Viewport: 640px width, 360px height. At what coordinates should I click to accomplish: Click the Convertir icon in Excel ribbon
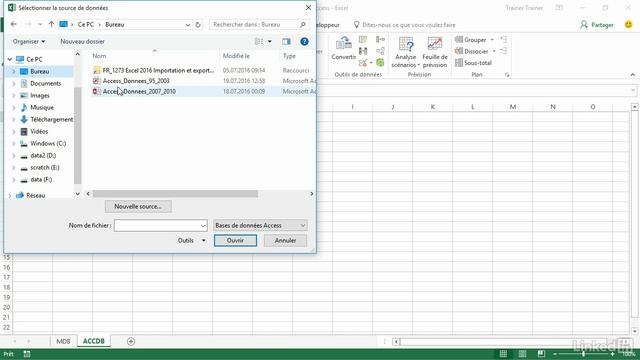343,48
